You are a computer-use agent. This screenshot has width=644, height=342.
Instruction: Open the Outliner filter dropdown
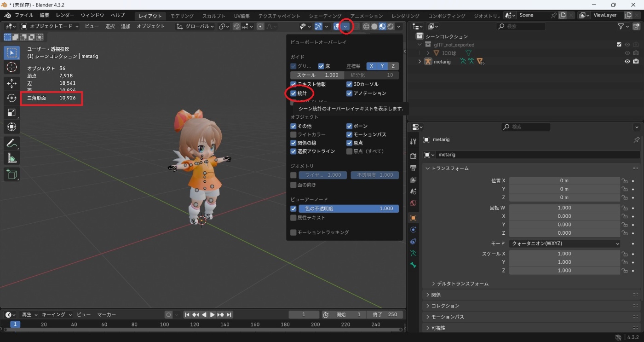pos(624,27)
